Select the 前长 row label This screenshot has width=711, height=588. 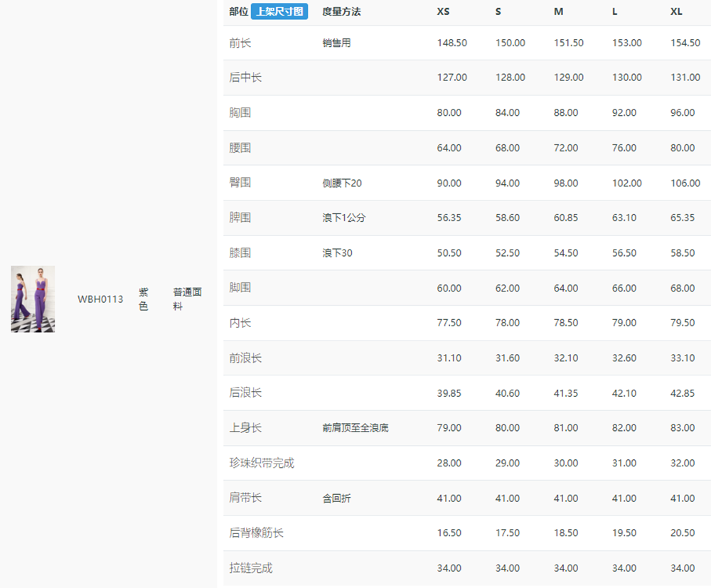pyautogui.click(x=240, y=43)
